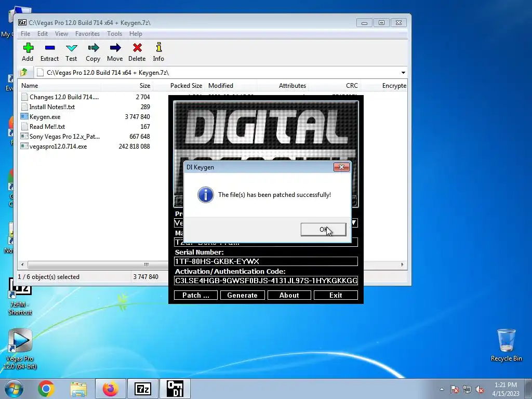Image resolution: width=532 pixels, height=399 pixels.
Task: Open the keygen product dropdown arrow
Action: [354, 222]
